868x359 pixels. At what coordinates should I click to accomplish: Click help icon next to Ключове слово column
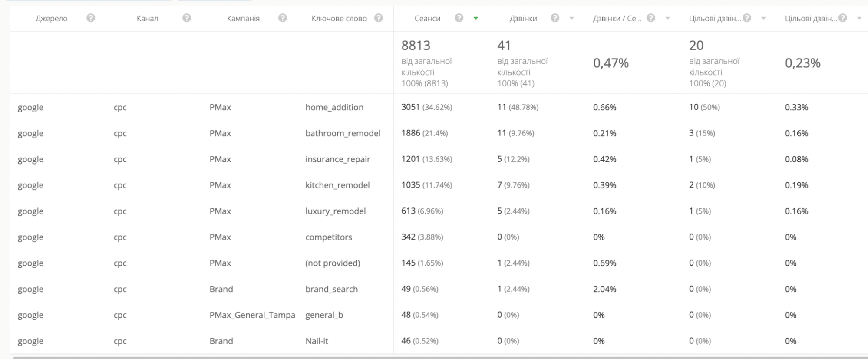coord(379,18)
